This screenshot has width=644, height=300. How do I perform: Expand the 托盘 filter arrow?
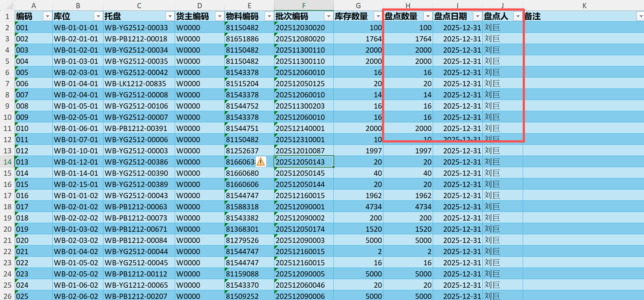point(170,16)
